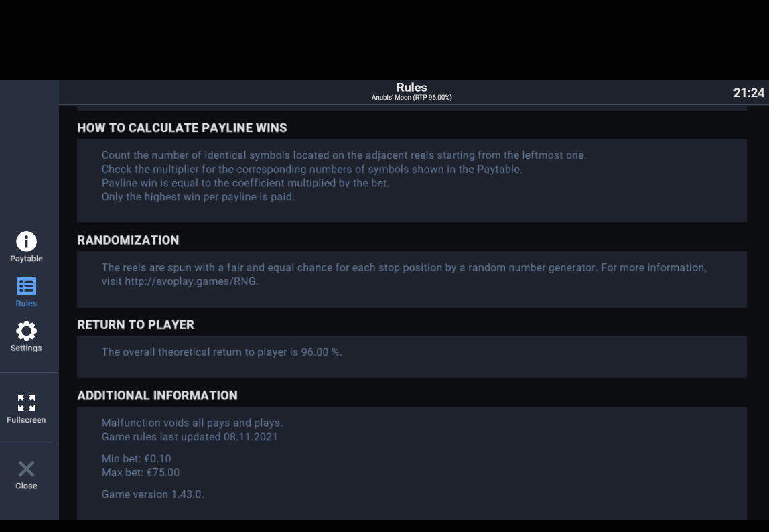
Task: Click the Randomization heading
Action: point(128,240)
